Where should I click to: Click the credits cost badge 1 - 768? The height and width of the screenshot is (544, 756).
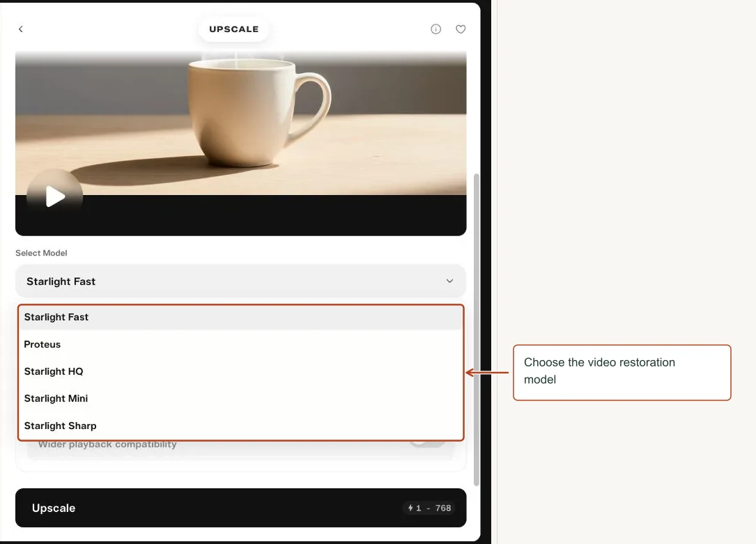coord(429,508)
